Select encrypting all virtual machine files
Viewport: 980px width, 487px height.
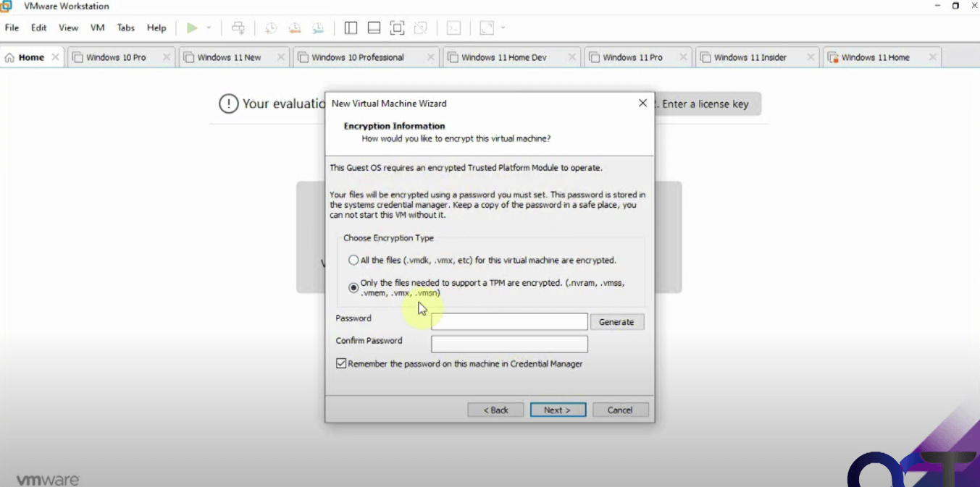353,260
